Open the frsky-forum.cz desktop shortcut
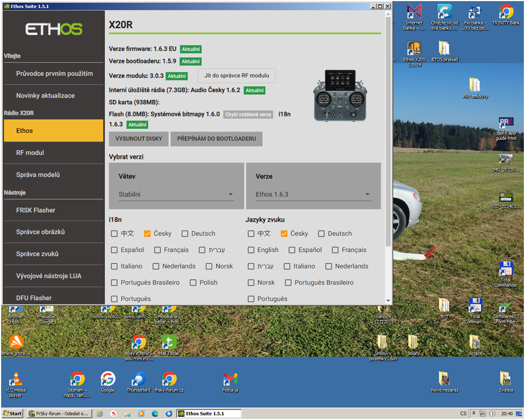This screenshot has height=420, width=525. click(169, 380)
